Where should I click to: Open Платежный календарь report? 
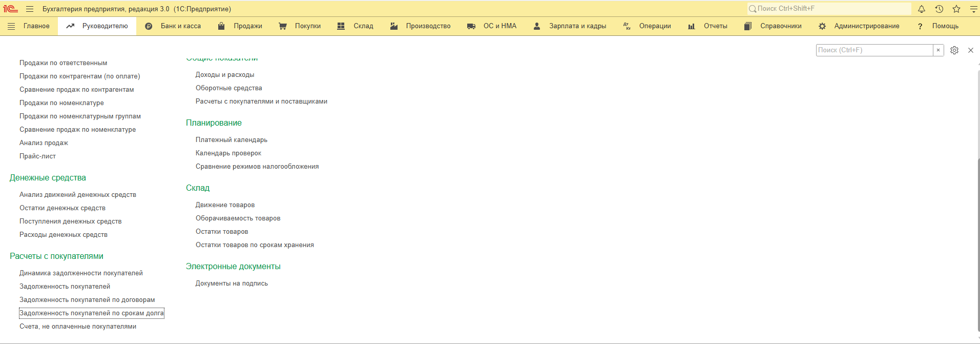tap(231, 140)
